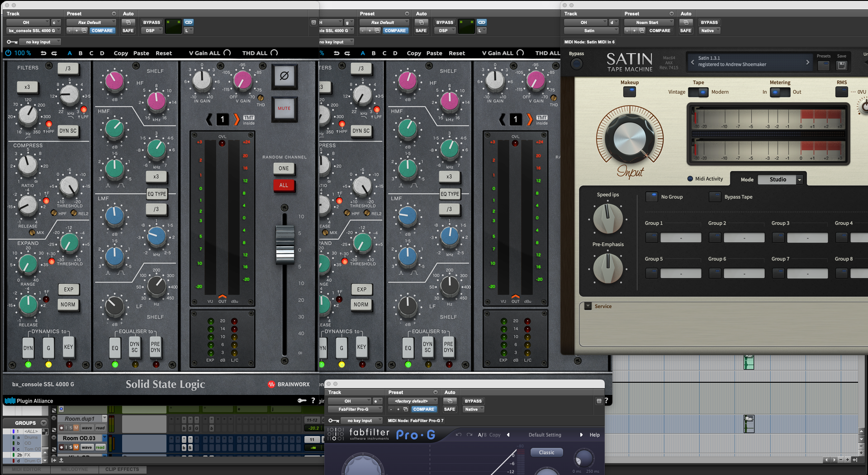
Task: Click the left bx_console output fader cap
Action: pyautogui.click(x=285, y=244)
